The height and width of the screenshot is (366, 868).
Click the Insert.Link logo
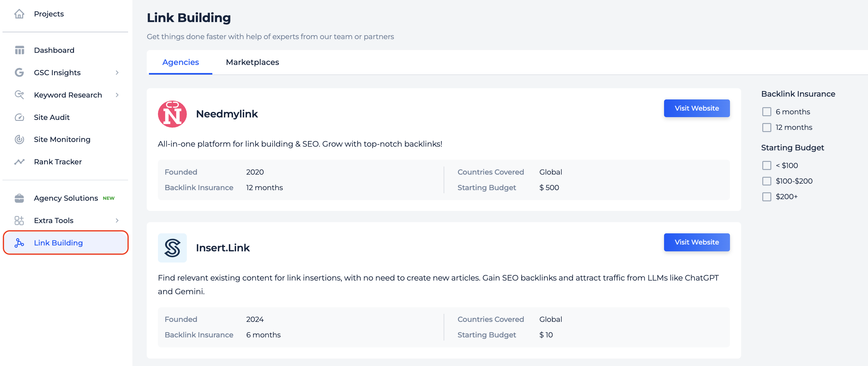172,248
